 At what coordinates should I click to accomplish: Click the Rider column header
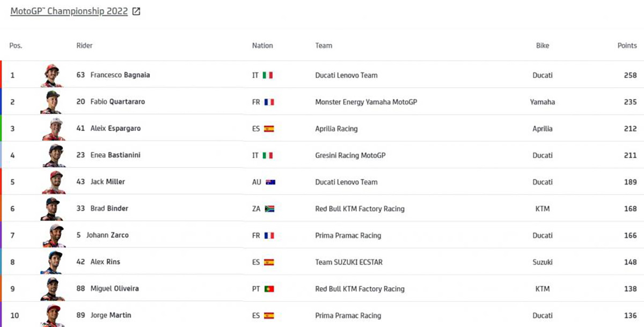tap(84, 46)
